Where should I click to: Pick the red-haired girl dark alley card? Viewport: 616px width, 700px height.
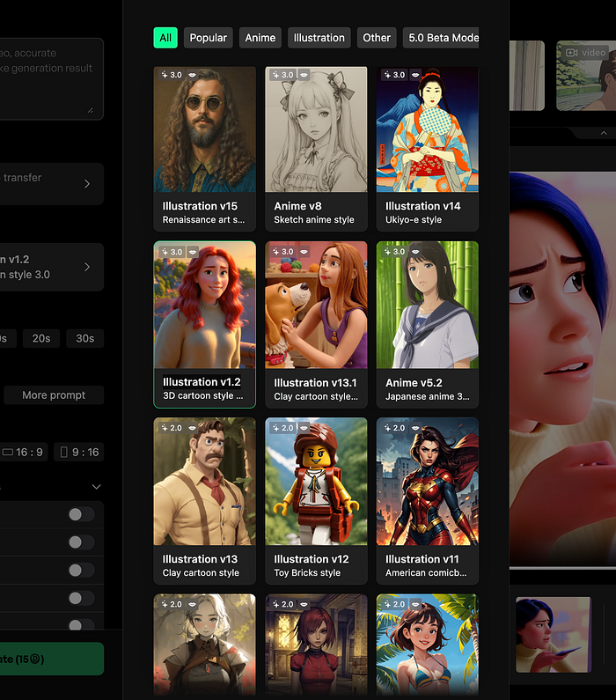point(316,646)
